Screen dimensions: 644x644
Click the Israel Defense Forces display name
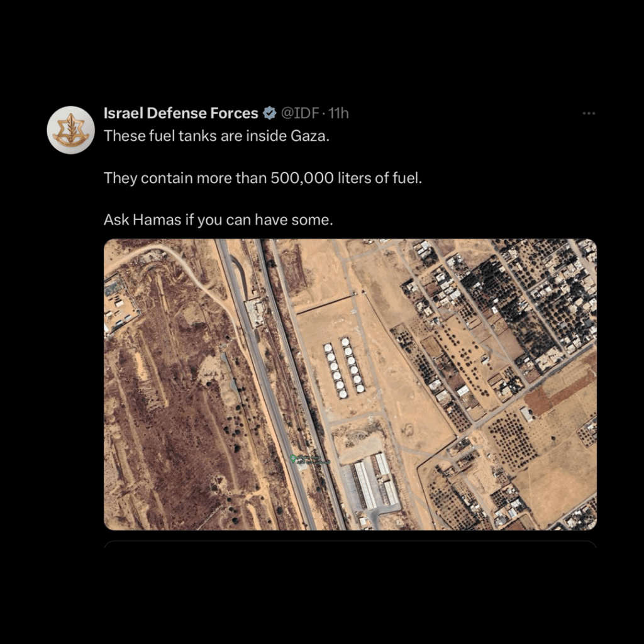pos(180,113)
